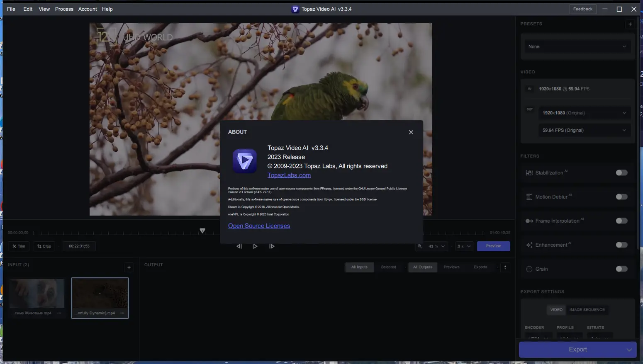Click the Feedback button
The width and height of the screenshot is (643, 364).
point(582,9)
